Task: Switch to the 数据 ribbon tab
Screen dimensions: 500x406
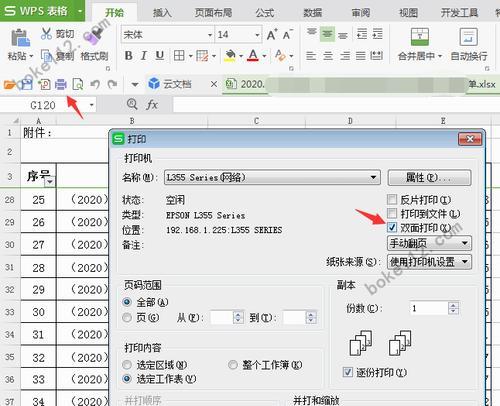Action: [313, 13]
